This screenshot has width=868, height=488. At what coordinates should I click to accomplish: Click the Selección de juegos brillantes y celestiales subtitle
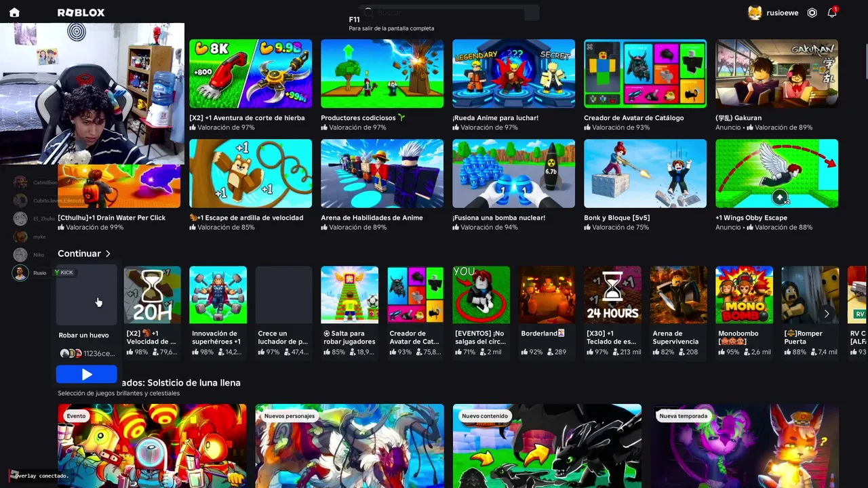[x=119, y=393]
